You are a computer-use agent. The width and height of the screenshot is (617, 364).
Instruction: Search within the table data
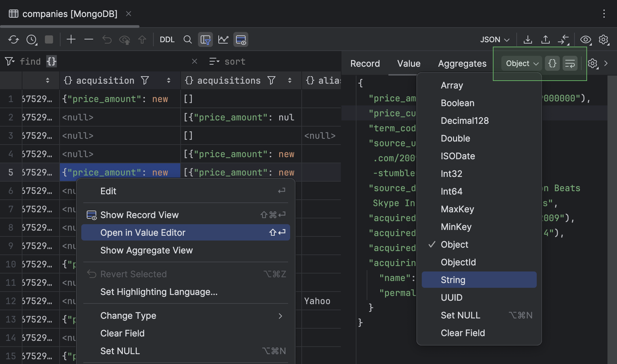(x=188, y=39)
